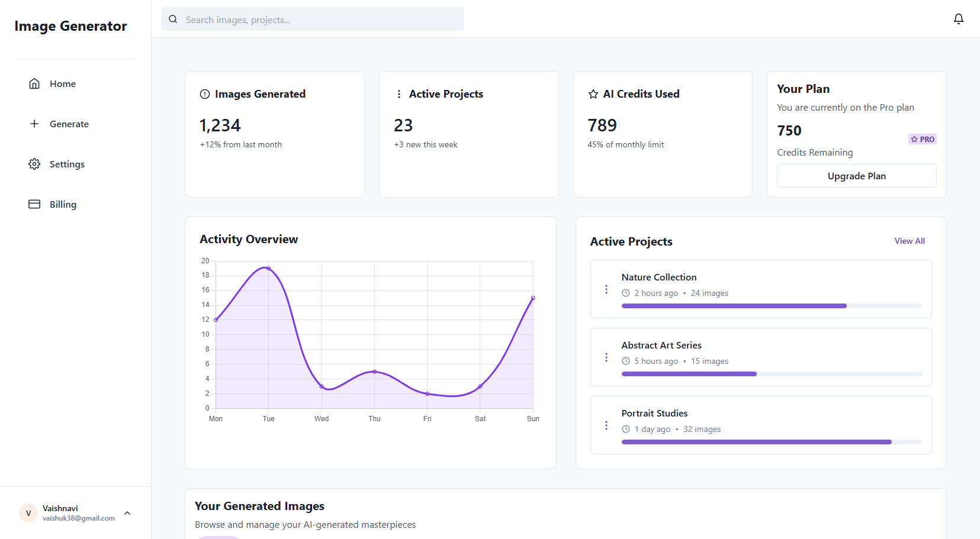Open Settings via the gear icon

tap(34, 164)
